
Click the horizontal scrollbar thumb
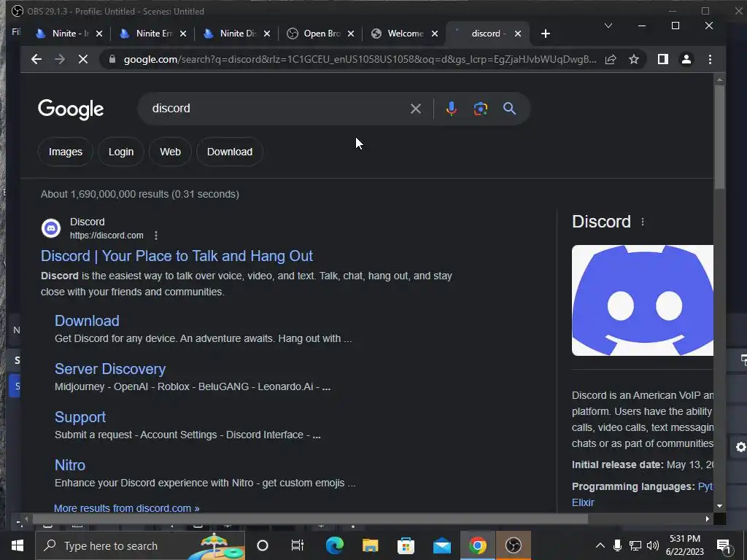(x=310, y=519)
